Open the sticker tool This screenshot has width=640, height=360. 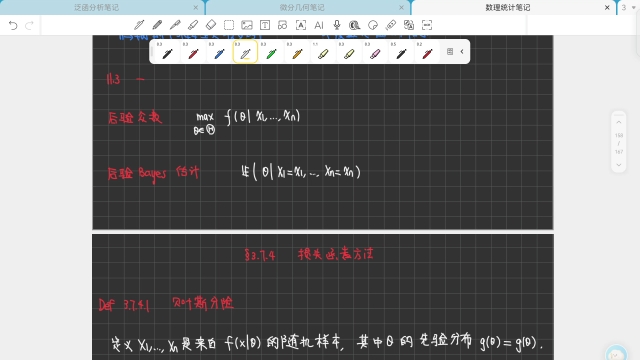(x=373, y=25)
